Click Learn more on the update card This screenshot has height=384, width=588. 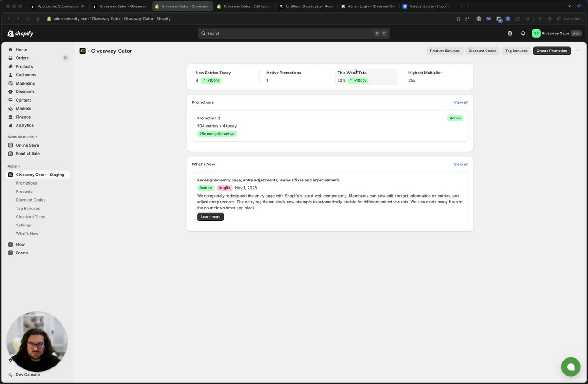click(x=210, y=217)
